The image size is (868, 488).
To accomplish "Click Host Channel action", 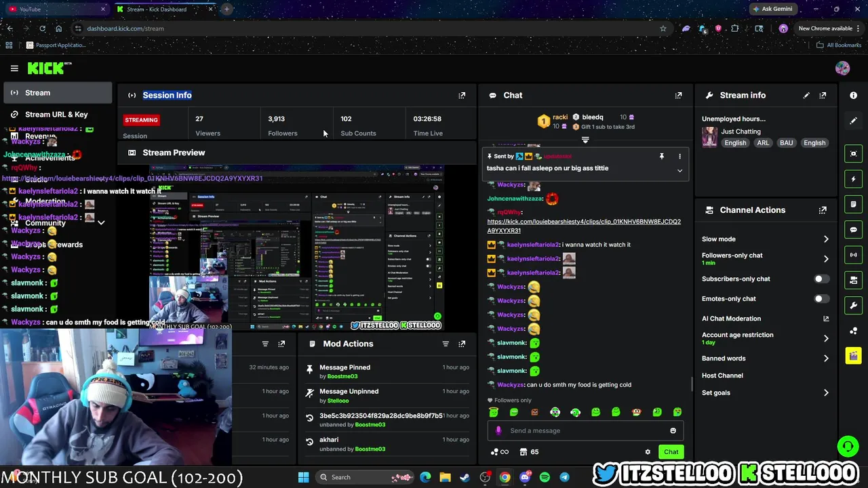I will click(722, 375).
